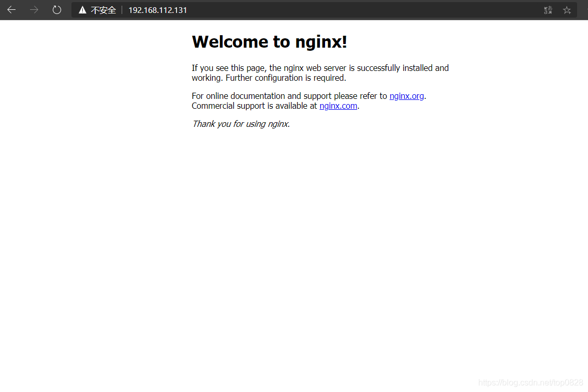588x392 pixels.
Task: Open the translate page icon
Action: (x=548, y=10)
